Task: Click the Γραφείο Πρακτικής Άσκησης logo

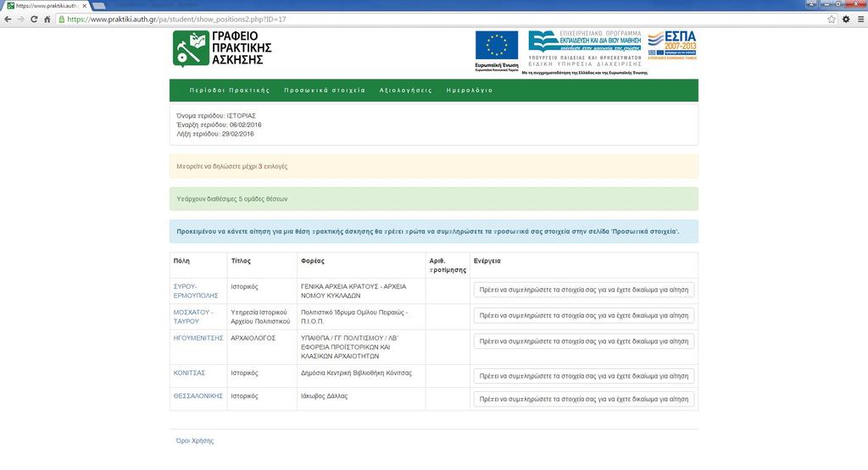Action: point(222,48)
